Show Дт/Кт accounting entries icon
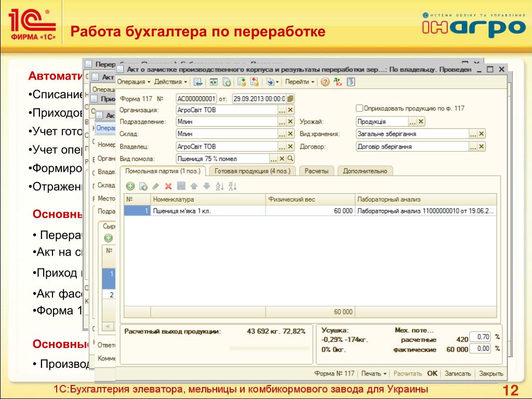This screenshot has width=532, height=399. 338,82
